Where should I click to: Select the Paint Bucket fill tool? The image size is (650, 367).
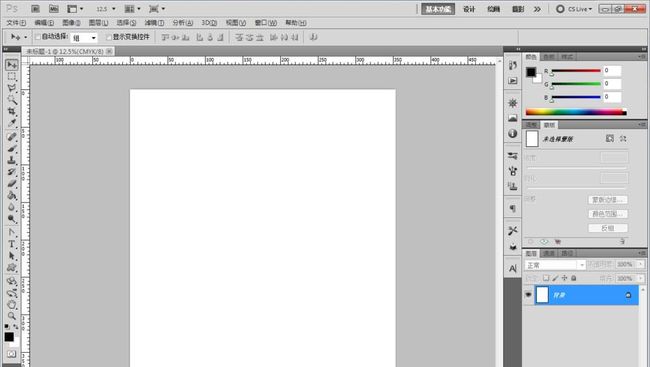12,195
